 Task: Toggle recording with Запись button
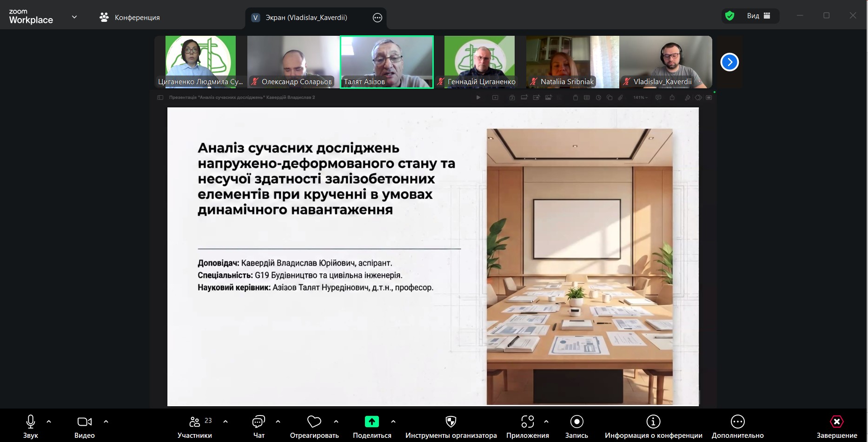pos(576,422)
